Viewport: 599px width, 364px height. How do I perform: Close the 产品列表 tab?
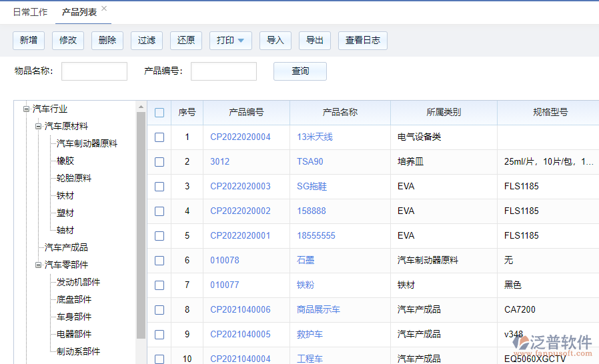click(104, 9)
